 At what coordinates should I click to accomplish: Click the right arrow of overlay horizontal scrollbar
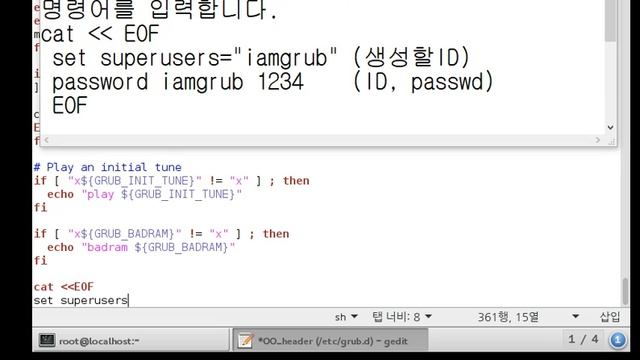coord(598,140)
